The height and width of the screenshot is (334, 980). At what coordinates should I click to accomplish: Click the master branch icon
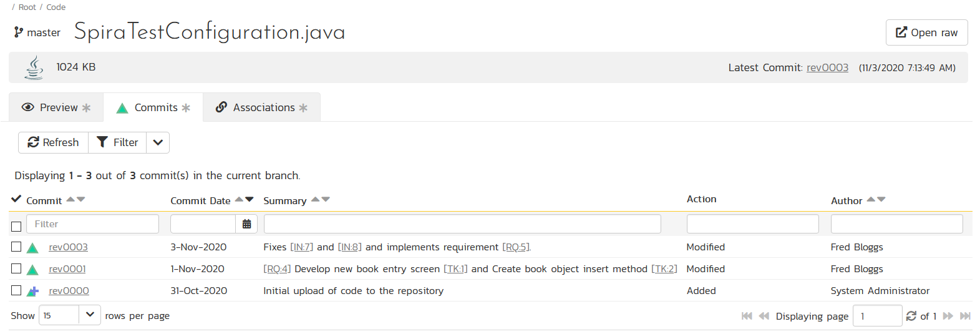(19, 32)
